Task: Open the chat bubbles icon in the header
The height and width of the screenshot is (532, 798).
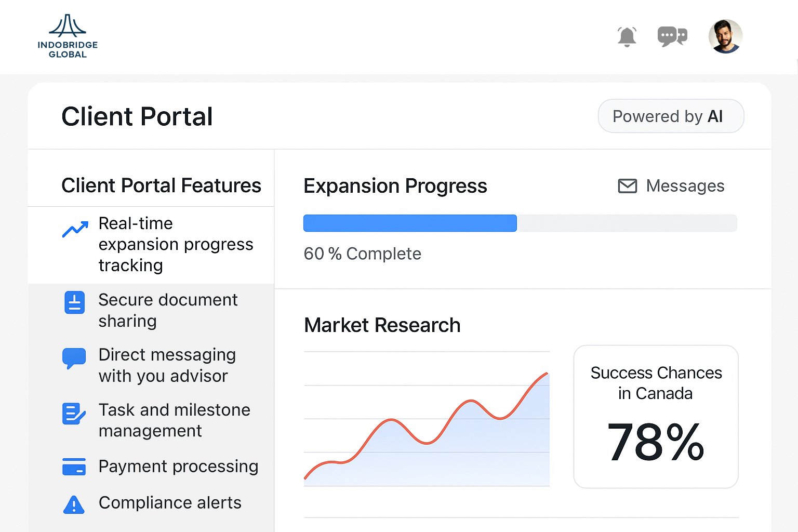Action: (672, 36)
